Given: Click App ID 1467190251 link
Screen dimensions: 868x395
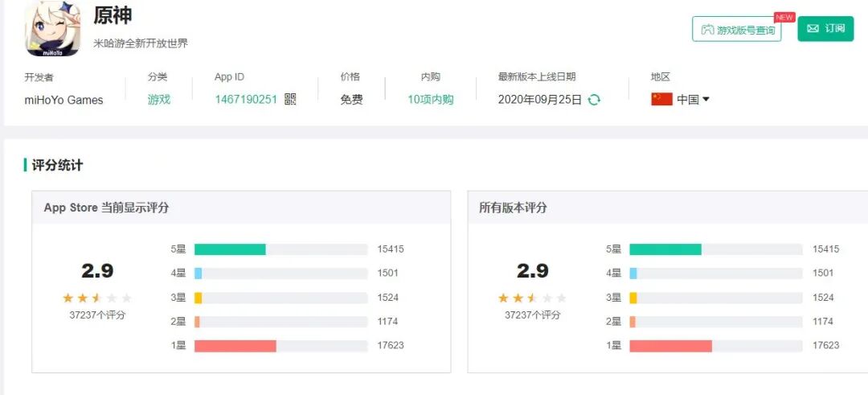Looking at the screenshot, I should [246, 100].
